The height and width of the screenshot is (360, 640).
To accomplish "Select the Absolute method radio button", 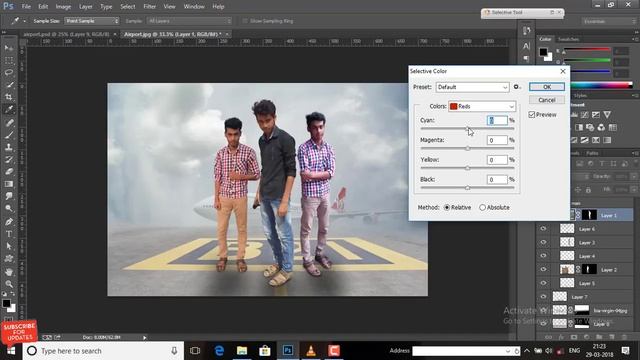I will pos(482,207).
